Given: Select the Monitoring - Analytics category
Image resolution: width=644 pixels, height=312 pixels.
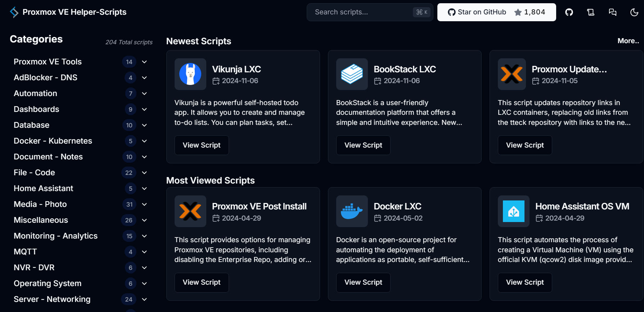Looking at the screenshot, I should point(55,236).
